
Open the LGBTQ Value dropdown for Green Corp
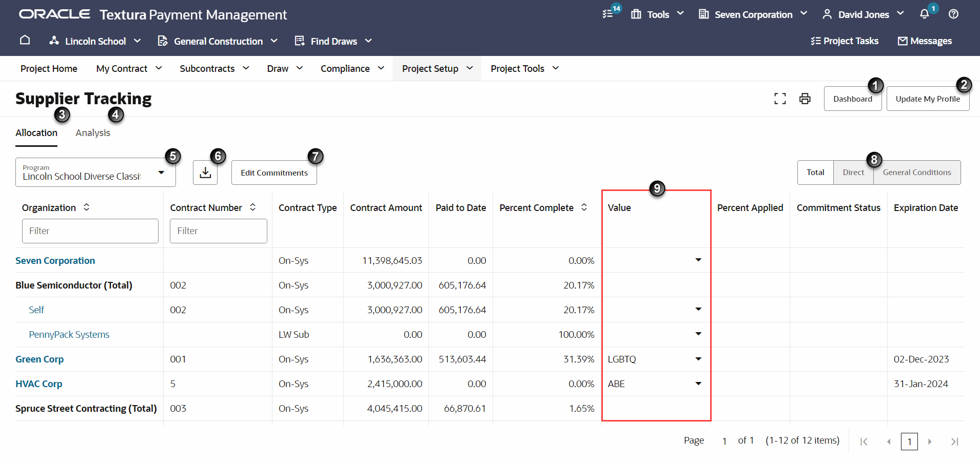698,359
